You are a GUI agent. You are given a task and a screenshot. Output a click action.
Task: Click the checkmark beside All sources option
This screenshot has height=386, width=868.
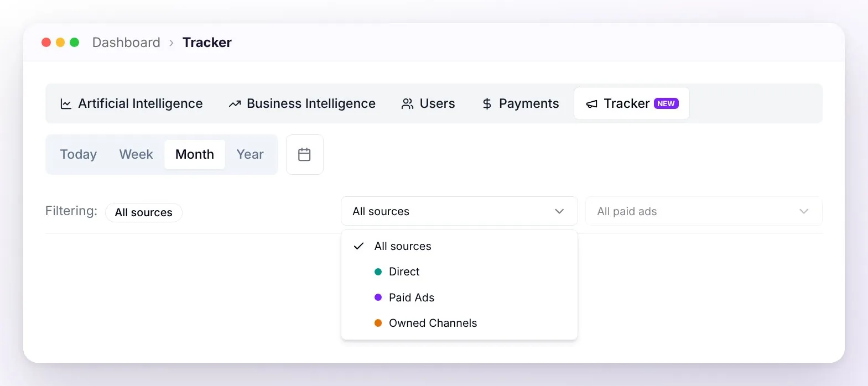point(358,246)
